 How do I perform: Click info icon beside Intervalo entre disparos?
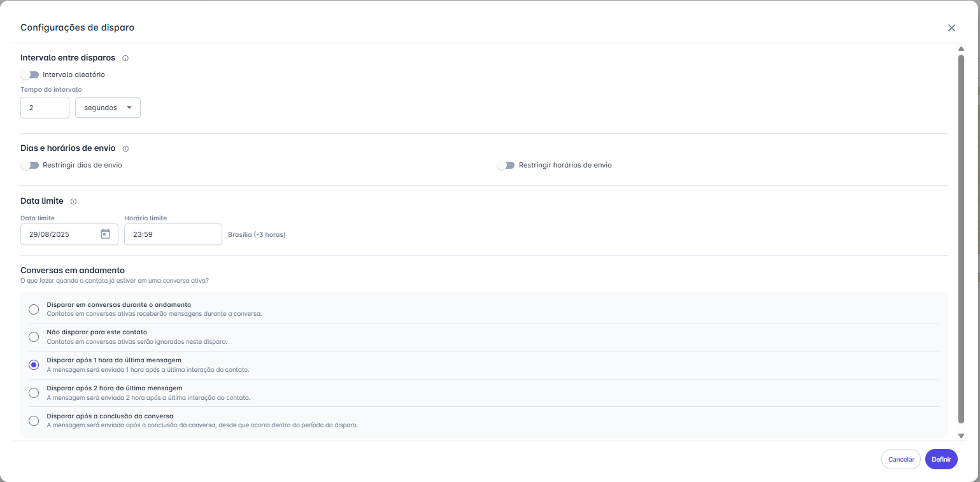coord(125,58)
